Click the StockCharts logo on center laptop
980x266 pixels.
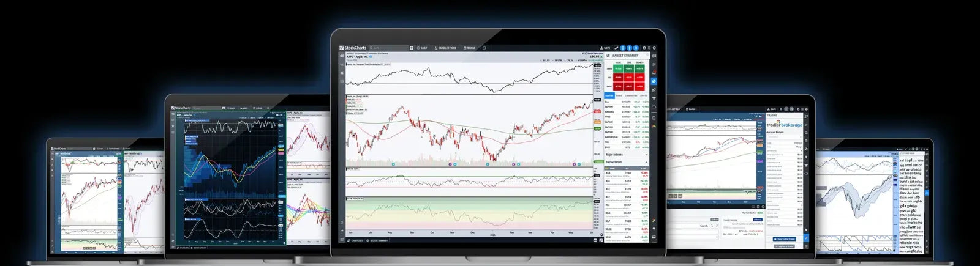[353, 48]
